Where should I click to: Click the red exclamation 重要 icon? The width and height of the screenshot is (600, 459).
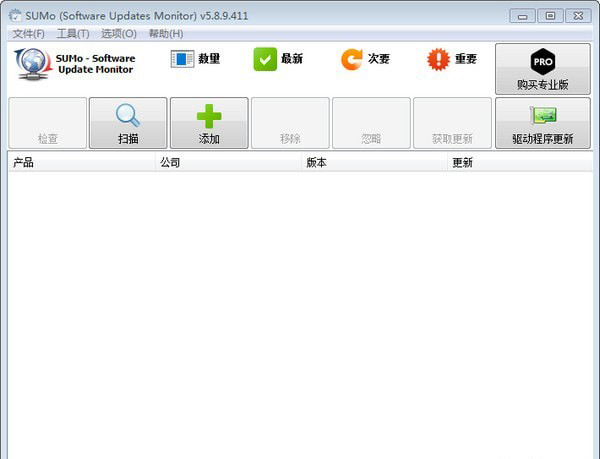tap(438, 59)
